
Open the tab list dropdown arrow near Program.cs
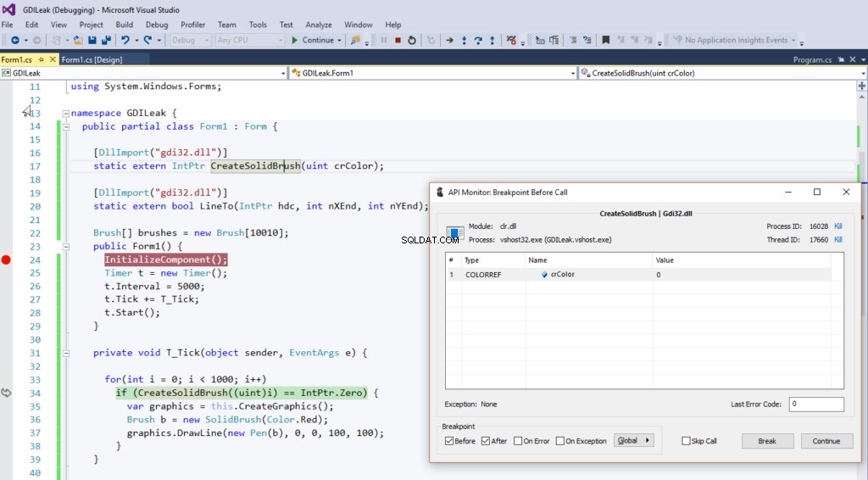pos(863,59)
